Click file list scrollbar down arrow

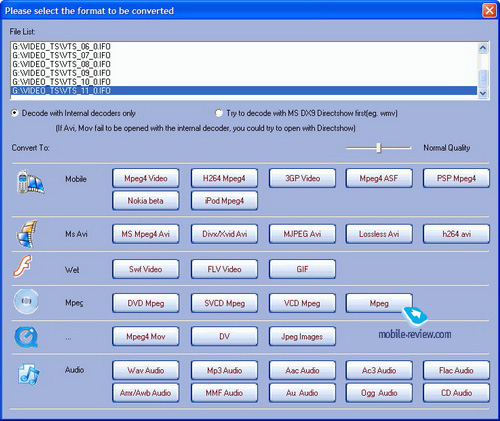(x=483, y=94)
